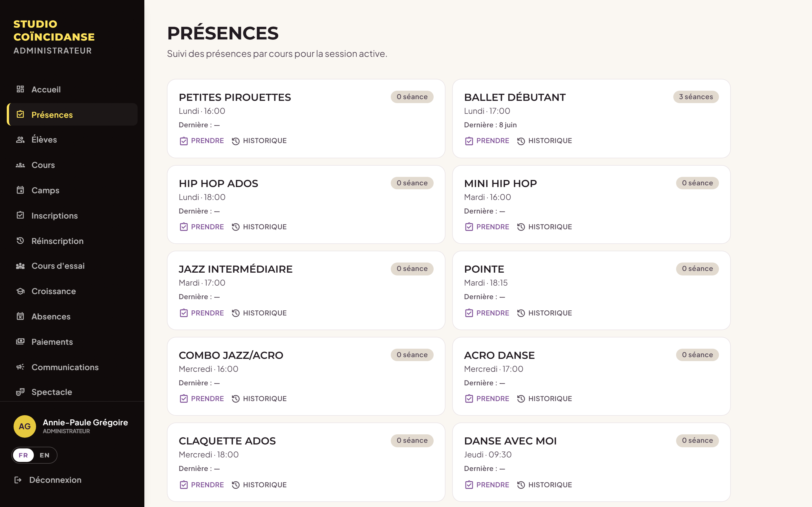Click the Spectacle theater masks icon
This screenshot has height=507, width=812.
click(x=20, y=392)
